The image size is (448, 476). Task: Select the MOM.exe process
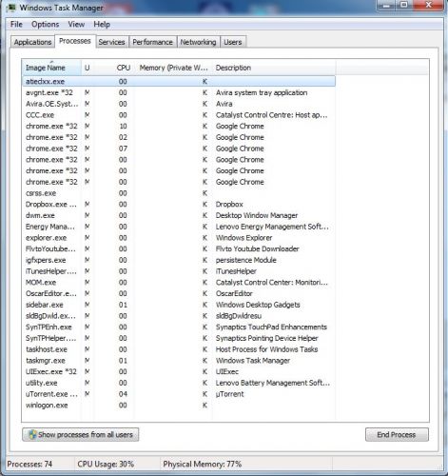pos(179,282)
